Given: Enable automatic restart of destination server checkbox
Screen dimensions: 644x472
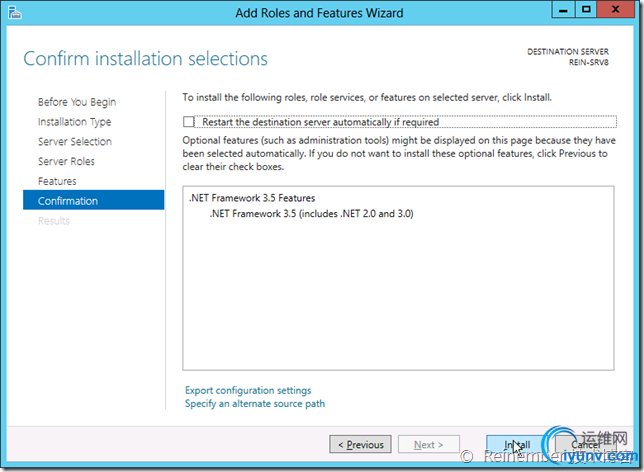Looking at the screenshot, I should 189,122.
